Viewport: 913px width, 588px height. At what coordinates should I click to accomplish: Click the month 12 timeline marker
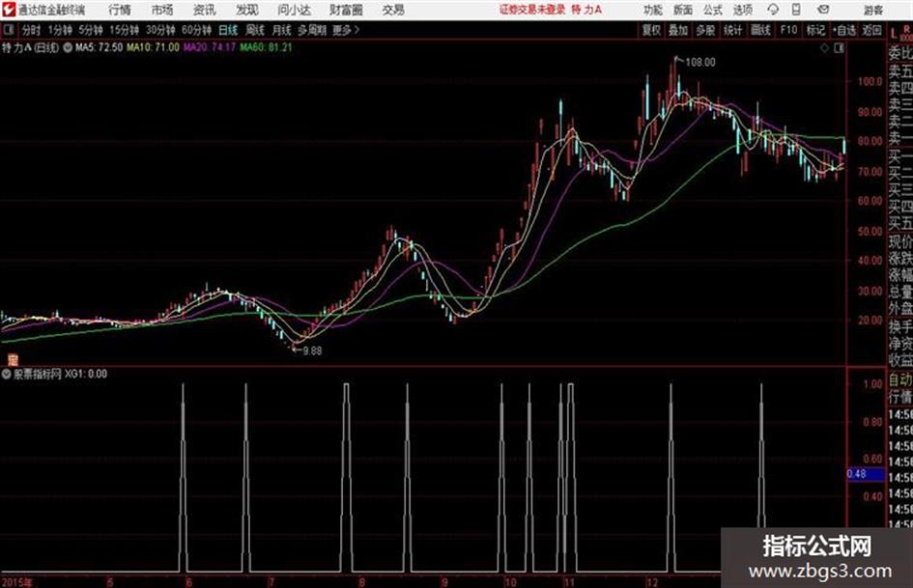[x=653, y=582]
